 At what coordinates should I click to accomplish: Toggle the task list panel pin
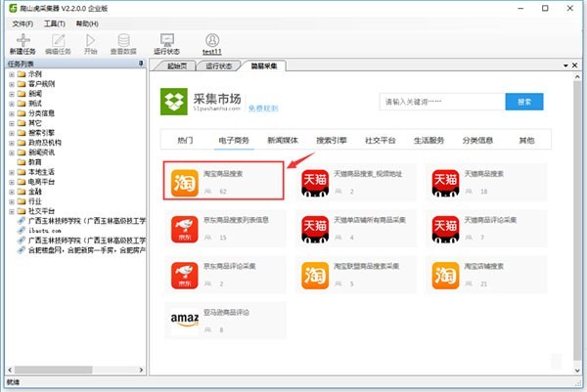pyautogui.click(x=141, y=64)
